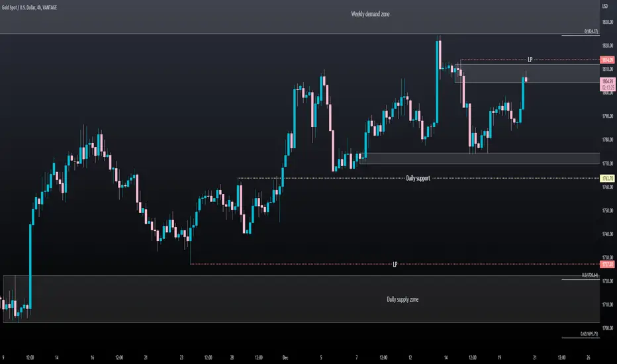This screenshot has width=617, height=364.
Task: Click the lower 'LP' label near 1727.03
Action: tap(395, 264)
